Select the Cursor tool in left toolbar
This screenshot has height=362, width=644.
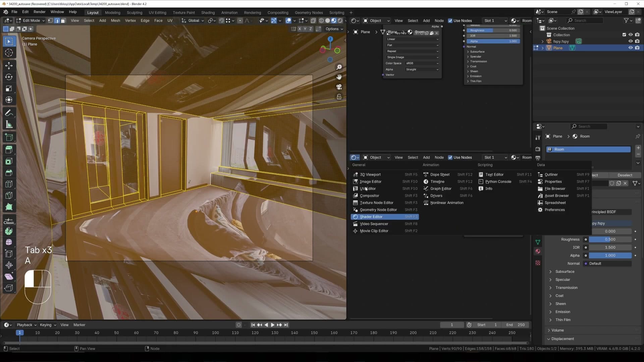coord(9,53)
